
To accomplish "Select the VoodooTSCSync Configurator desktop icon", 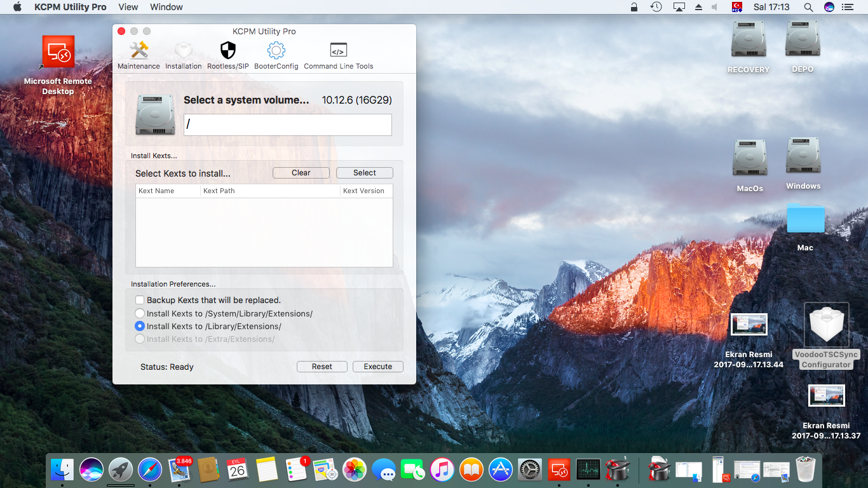I will click(826, 325).
